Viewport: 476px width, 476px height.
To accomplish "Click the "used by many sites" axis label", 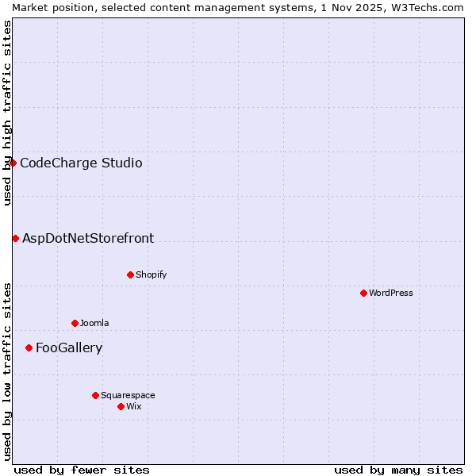I will tap(398, 470).
